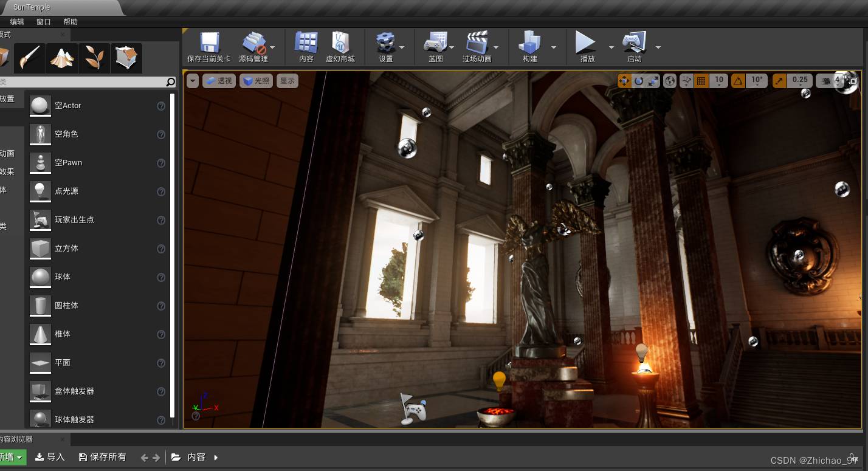Click the search magnifier in class search box
This screenshot has height=471, width=868.
point(171,82)
